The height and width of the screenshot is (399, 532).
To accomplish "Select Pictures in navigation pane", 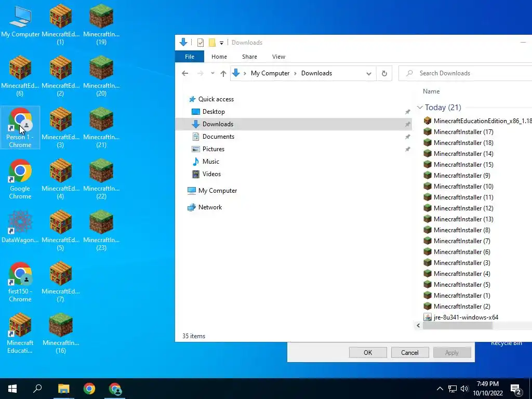I will [x=214, y=149].
